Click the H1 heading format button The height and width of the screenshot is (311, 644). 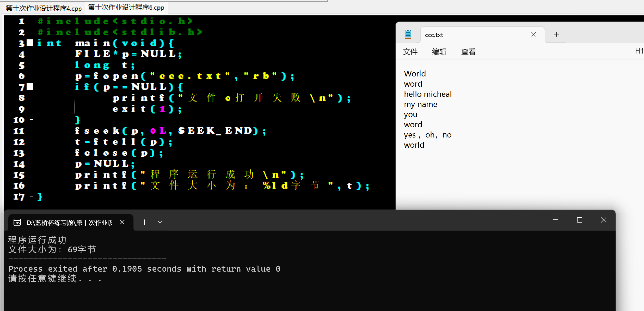click(x=639, y=51)
